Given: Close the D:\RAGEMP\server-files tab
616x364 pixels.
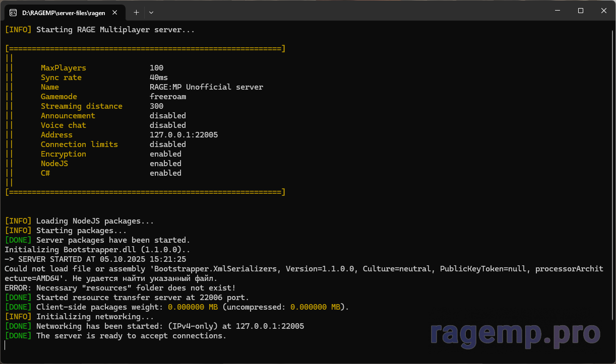Looking at the screenshot, I should coord(114,13).
